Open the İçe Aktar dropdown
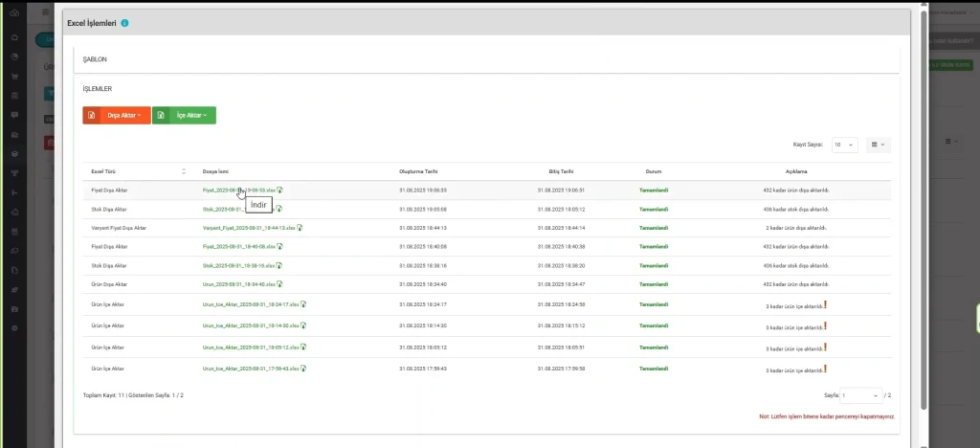This screenshot has width=980, height=448. click(x=191, y=115)
